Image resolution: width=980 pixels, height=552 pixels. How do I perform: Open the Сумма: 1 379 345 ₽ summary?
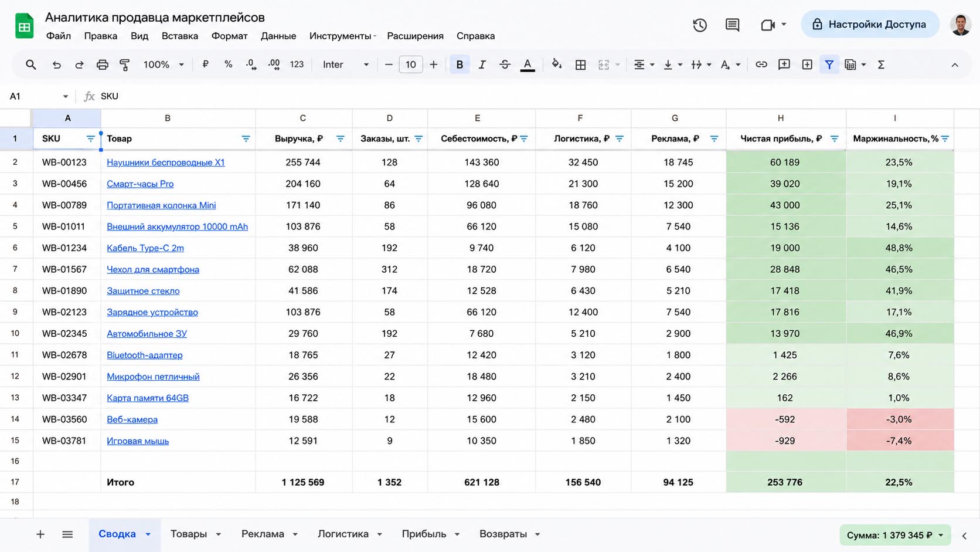point(895,535)
